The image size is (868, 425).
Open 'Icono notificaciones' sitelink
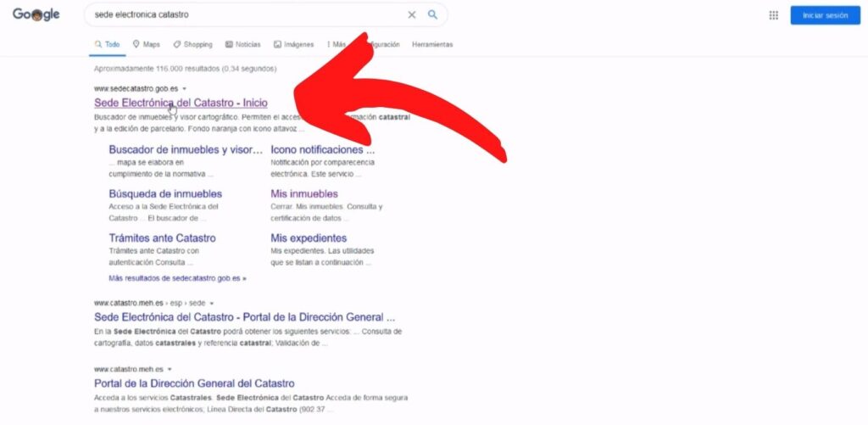click(x=323, y=149)
